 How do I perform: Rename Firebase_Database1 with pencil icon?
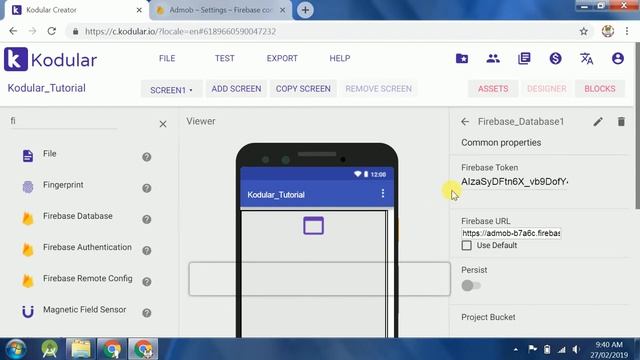coord(598,122)
